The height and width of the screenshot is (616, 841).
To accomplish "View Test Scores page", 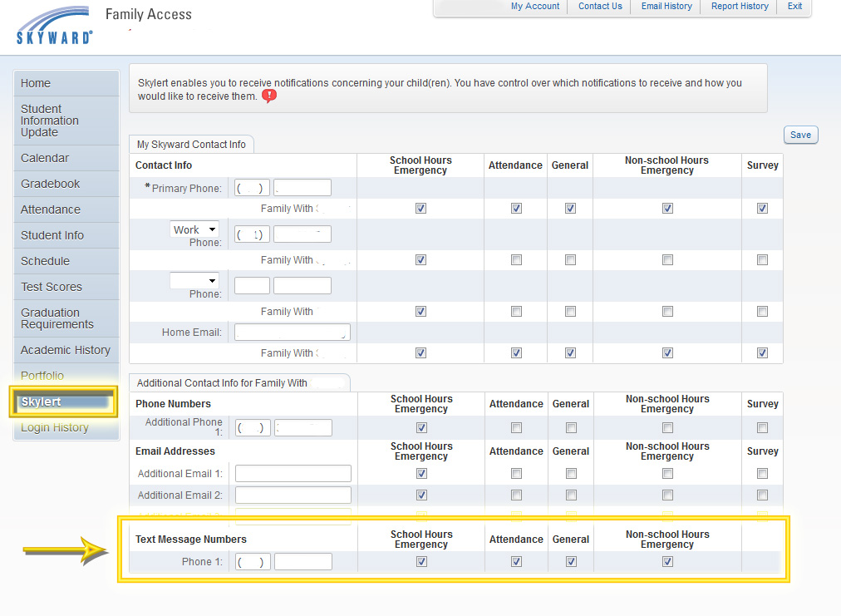I will point(66,287).
